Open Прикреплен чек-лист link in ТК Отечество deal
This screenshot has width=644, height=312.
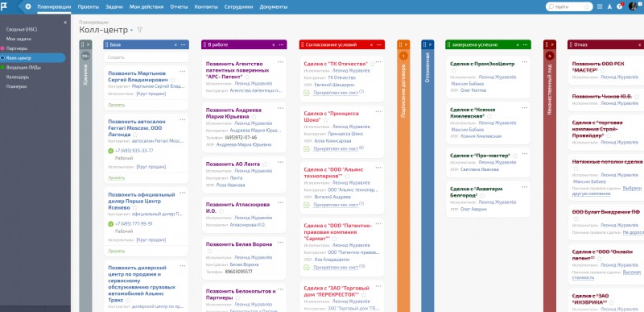[x=336, y=93]
